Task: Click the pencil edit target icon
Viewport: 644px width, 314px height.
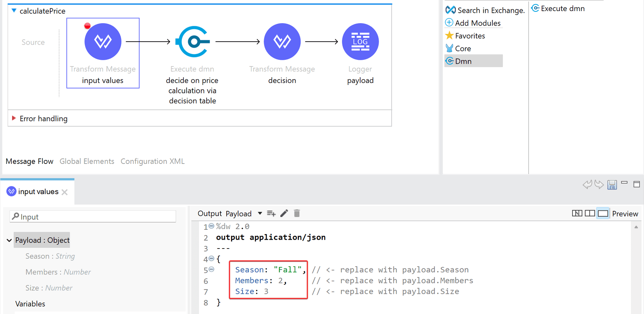Action: pyautogui.click(x=284, y=214)
